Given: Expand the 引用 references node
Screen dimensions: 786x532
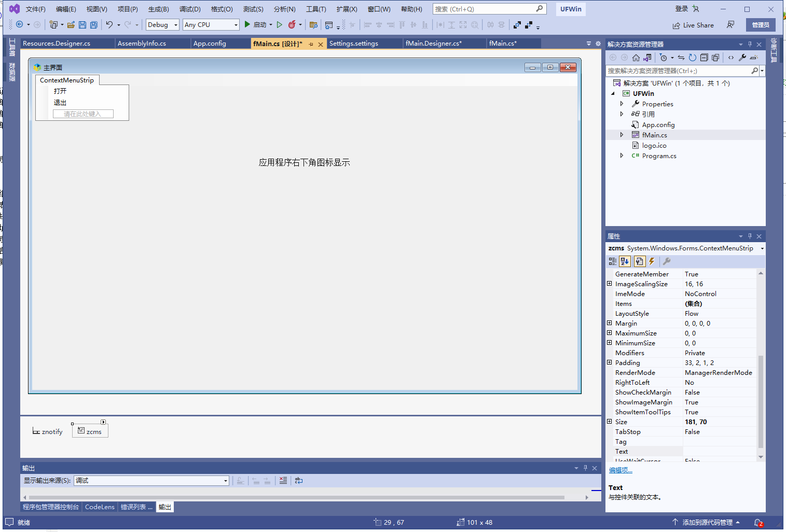Looking at the screenshot, I should 622,114.
